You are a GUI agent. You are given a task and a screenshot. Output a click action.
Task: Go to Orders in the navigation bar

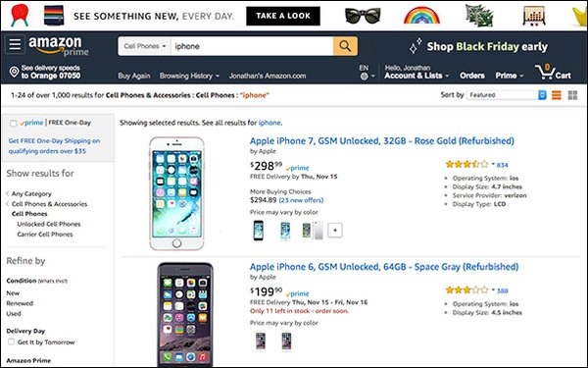[471, 76]
